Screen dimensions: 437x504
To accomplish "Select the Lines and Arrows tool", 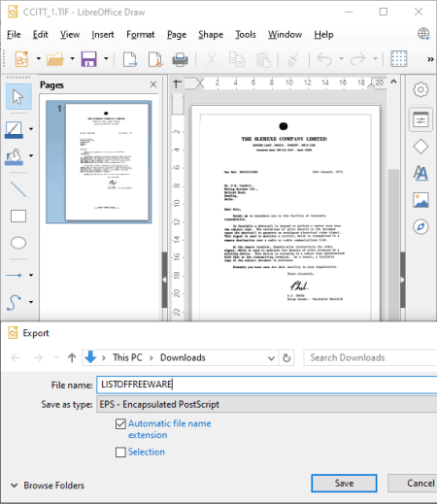I will [x=14, y=275].
